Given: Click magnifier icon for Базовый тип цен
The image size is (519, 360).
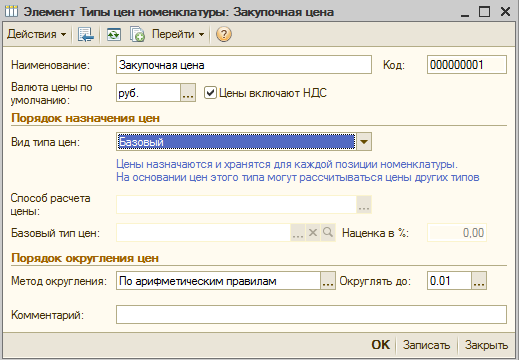Looking at the screenshot, I should [x=328, y=232].
